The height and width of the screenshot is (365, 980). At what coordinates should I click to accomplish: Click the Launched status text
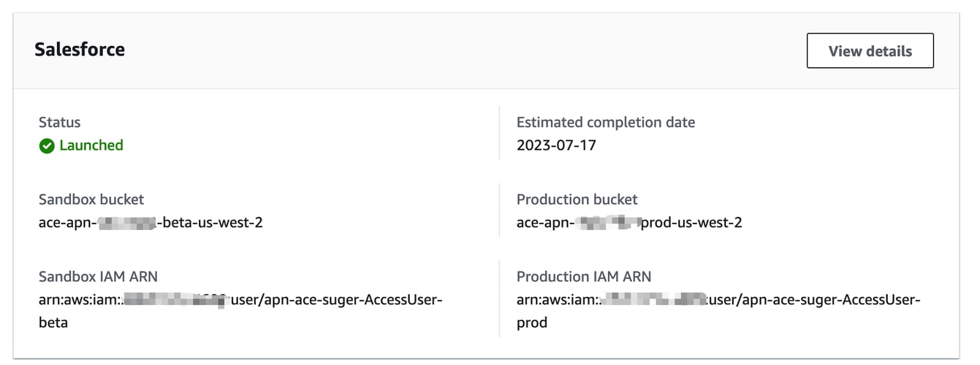pos(91,145)
